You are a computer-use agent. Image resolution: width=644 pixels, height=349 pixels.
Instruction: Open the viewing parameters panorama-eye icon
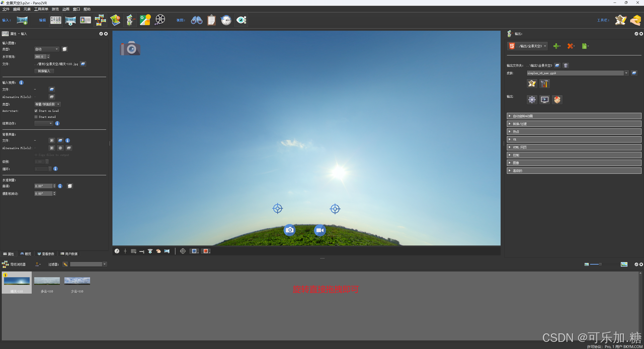(x=70, y=20)
